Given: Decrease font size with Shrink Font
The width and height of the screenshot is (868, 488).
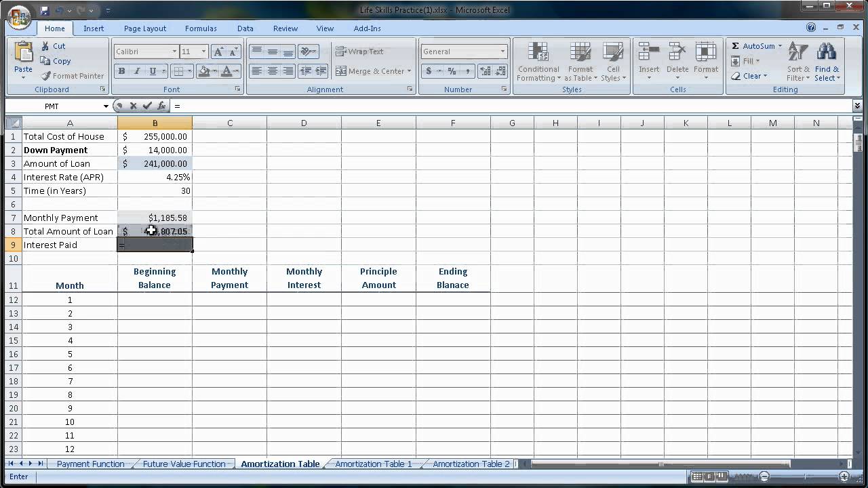Looking at the screenshot, I should coord(233,52).
